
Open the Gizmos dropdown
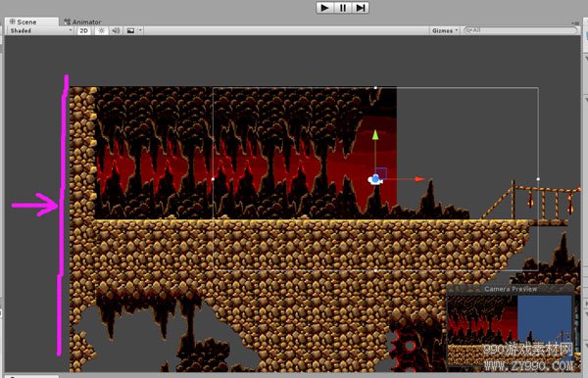(445, 30)
